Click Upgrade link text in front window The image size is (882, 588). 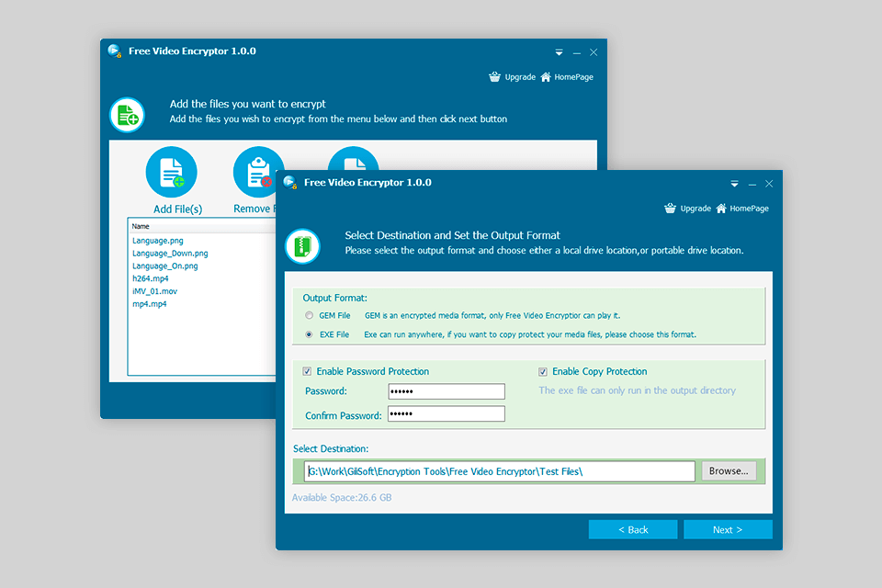click(x=695, y=209)
